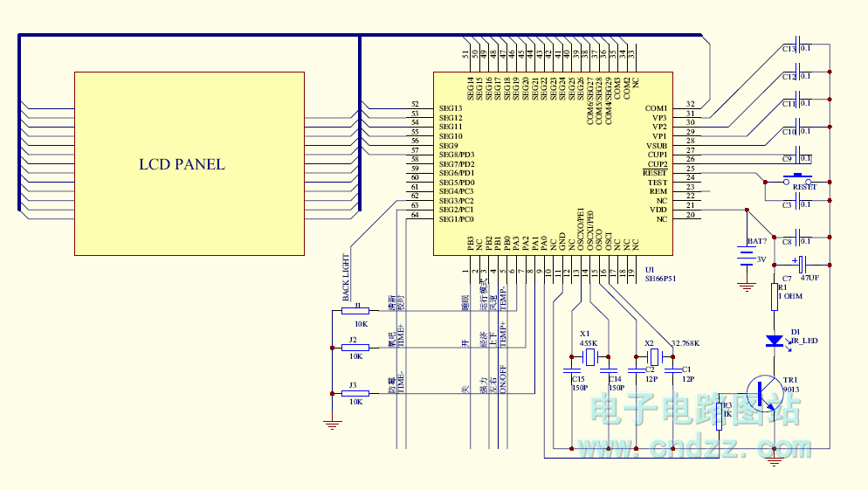Screen dimensions: 868x490
Task: Click the R1 1 OHM resistor
Action: pyautogui.click(x=774, y=295)
